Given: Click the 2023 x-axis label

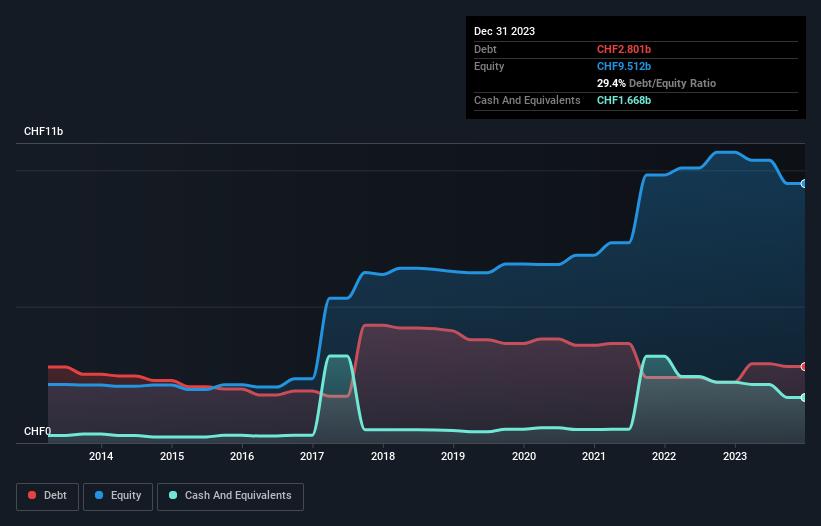Looking at the screenshot, I should tap(735, 456).
